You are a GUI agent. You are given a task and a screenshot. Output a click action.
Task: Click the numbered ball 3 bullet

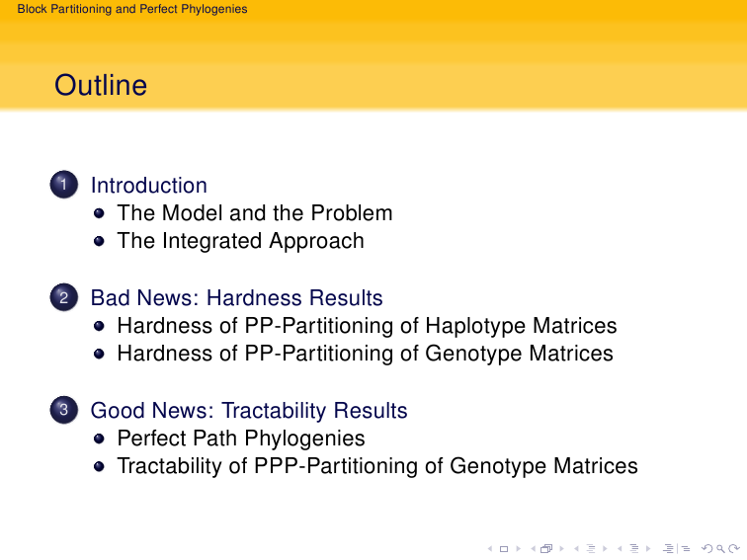[x=64, y=410]
